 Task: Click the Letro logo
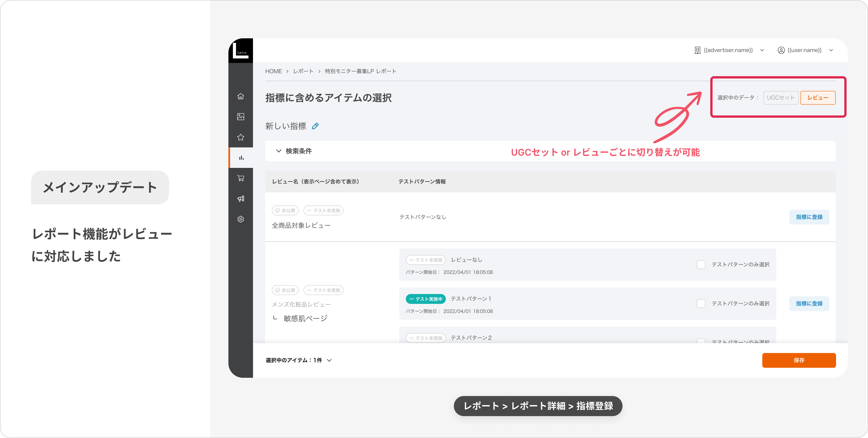[x=240, y=51]
